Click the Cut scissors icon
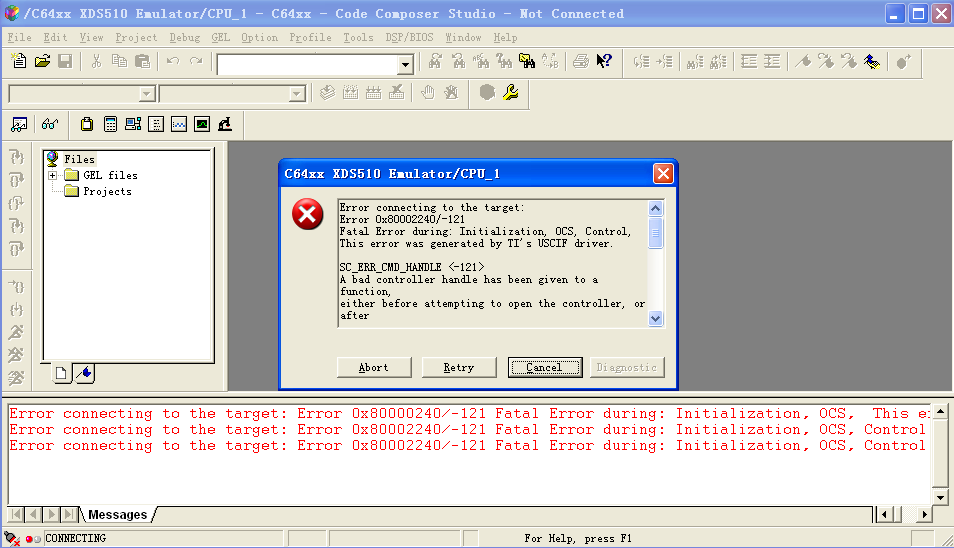Viewport: 954px width, 548px height. pos(96,61)
